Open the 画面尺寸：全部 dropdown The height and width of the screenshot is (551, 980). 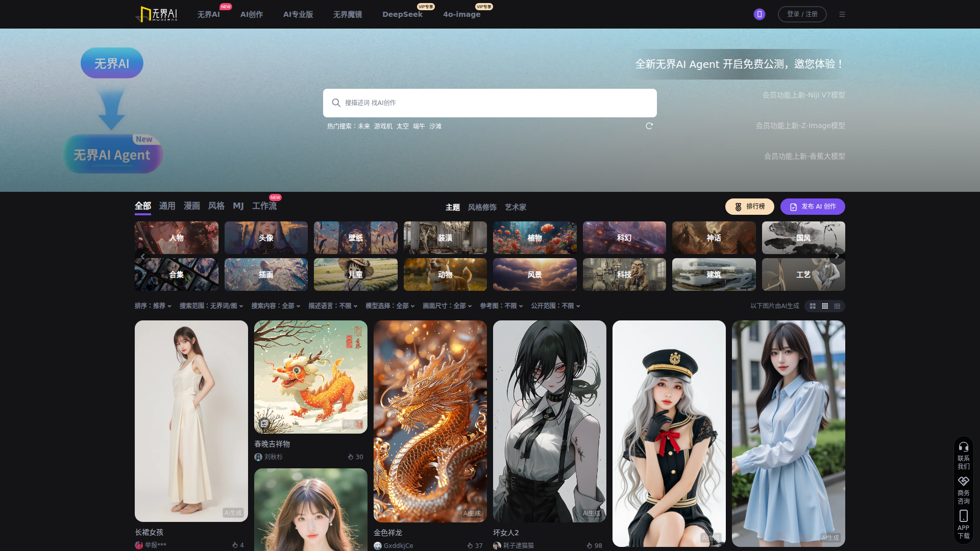447,306
